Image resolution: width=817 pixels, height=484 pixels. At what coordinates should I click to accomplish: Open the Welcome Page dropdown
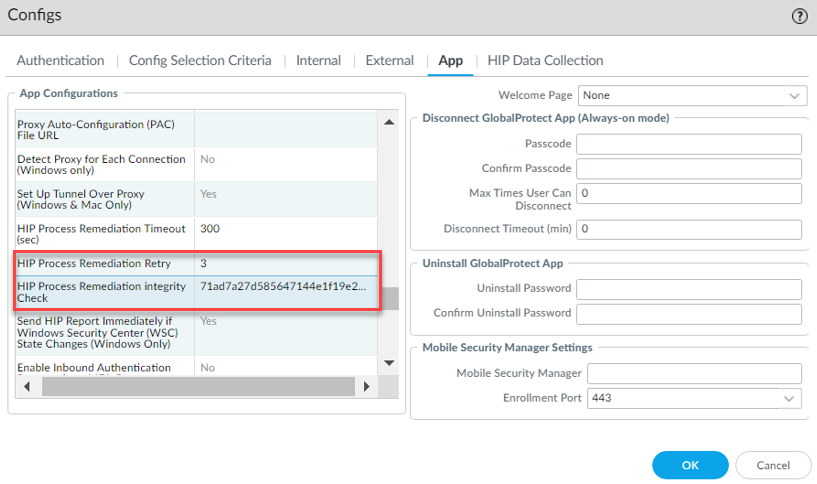(692, 96)
